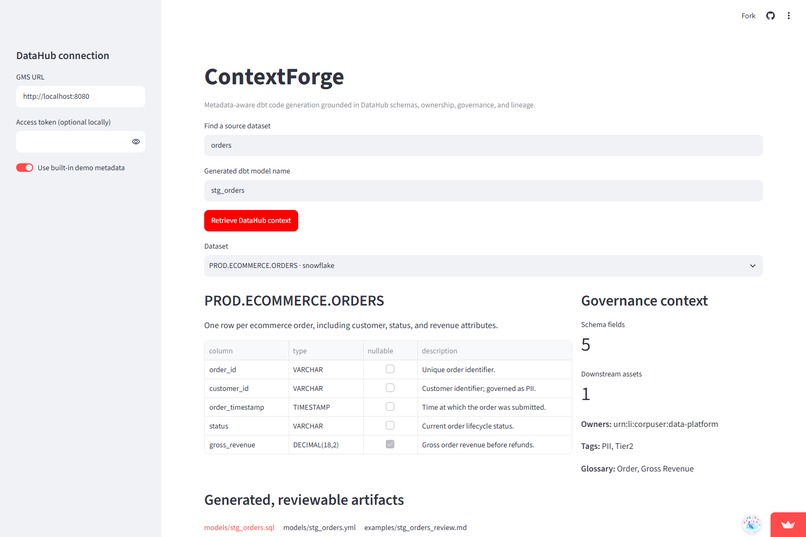Click the PROD.ECOMMERCE.ORDERS heading
806x537 pixels.
click(x=294, y=301)
